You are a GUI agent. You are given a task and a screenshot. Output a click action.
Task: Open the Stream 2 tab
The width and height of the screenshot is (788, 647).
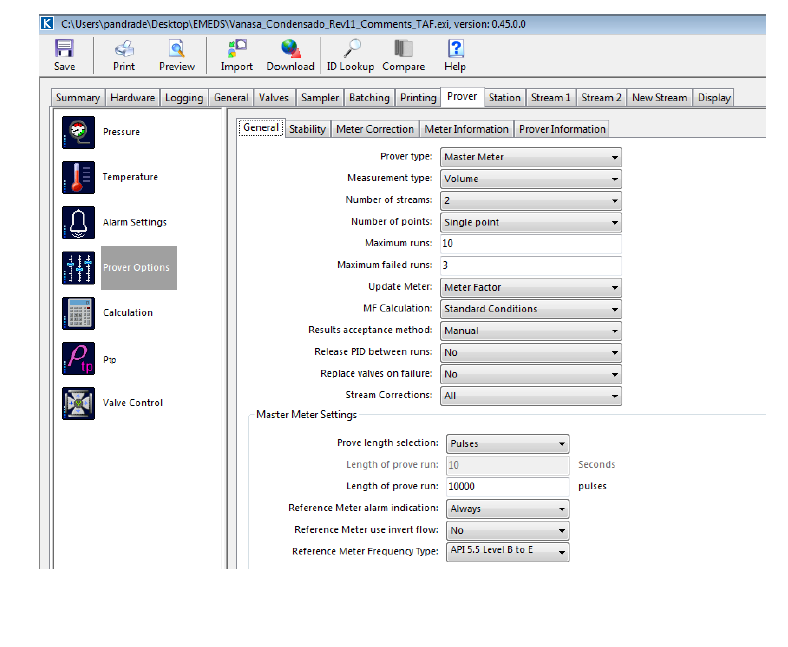[602, 98]
